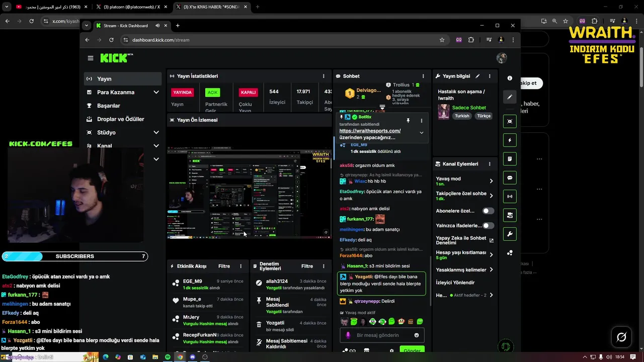
Task: Edit stream info using the Yayın bilgisi pencil
Action: [x=477, y=76]
